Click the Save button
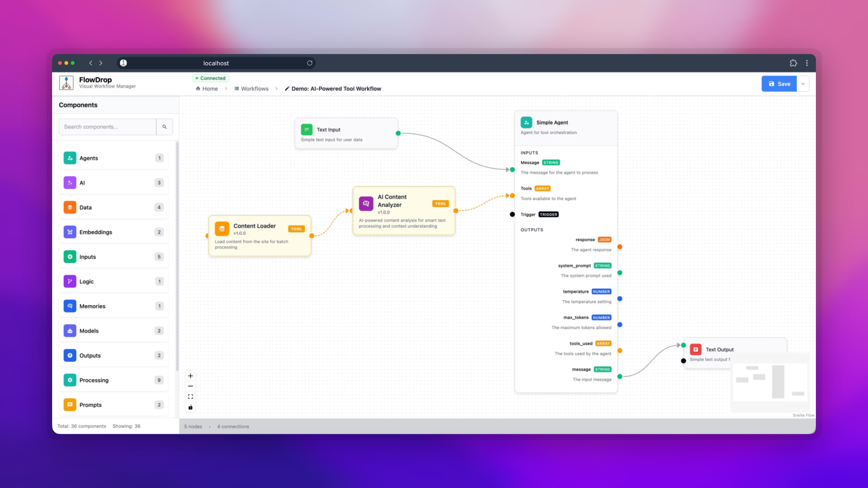Viewport: 868px width, 488px height. click(x=779, y=84)
